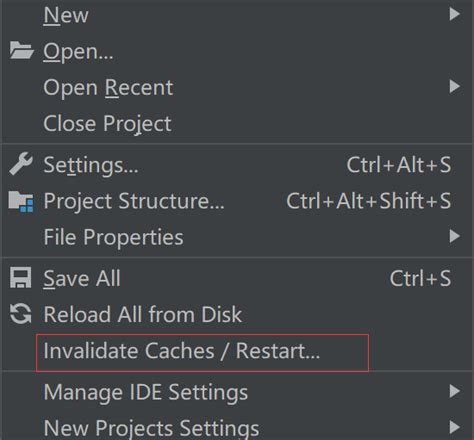Select the New menu item

[x=237, y=15]
